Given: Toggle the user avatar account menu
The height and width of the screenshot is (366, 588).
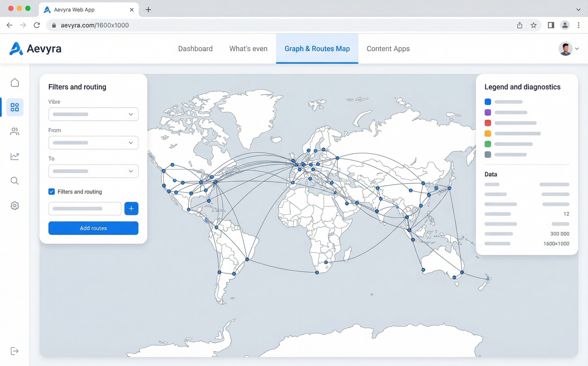Looking at the screenshot, I should pyautogui.click(x=565, y=48).
